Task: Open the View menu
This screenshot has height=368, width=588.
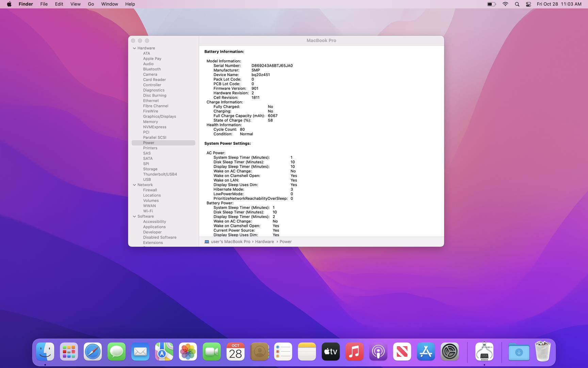Action: coord(76,4)
